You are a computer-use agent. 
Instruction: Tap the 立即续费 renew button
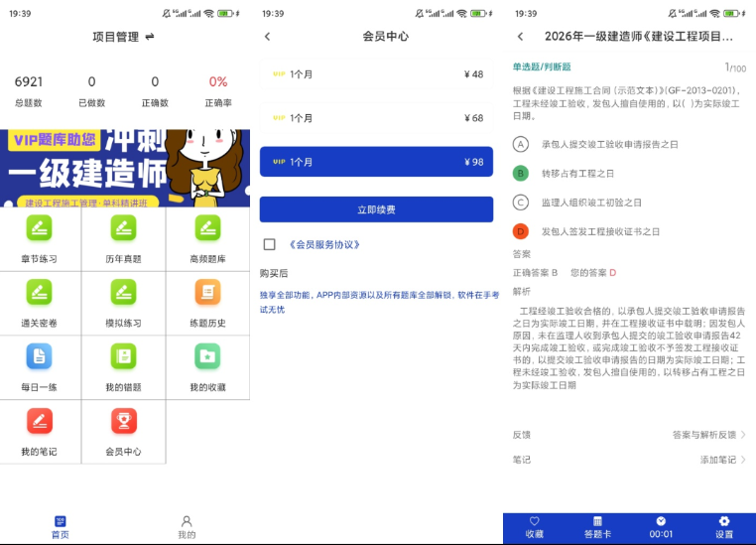(376, 209)
